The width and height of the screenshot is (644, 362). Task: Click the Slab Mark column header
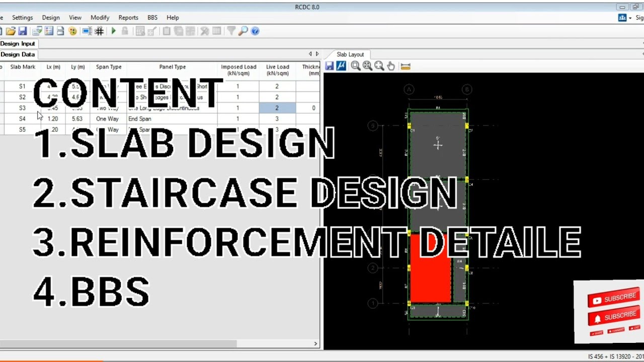point(23,70)
